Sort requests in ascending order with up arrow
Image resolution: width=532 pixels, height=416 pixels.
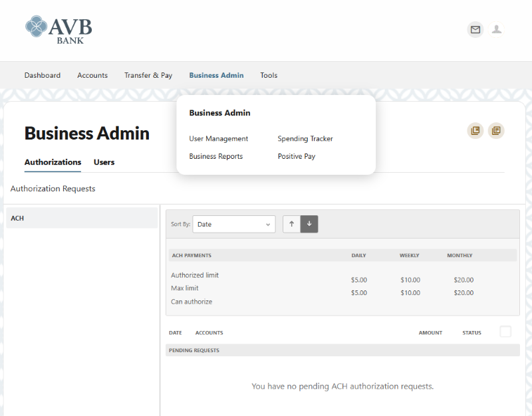(x=291, y=224)
